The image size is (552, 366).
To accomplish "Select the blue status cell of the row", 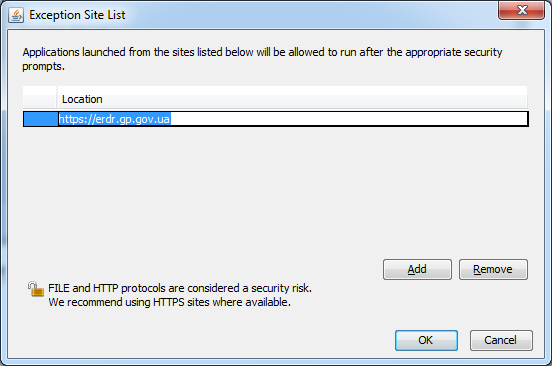I will (40, 119).
